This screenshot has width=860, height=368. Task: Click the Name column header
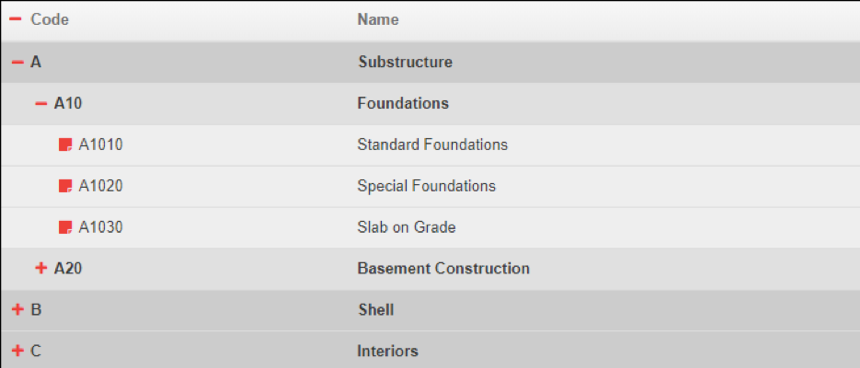click(378, 20)
